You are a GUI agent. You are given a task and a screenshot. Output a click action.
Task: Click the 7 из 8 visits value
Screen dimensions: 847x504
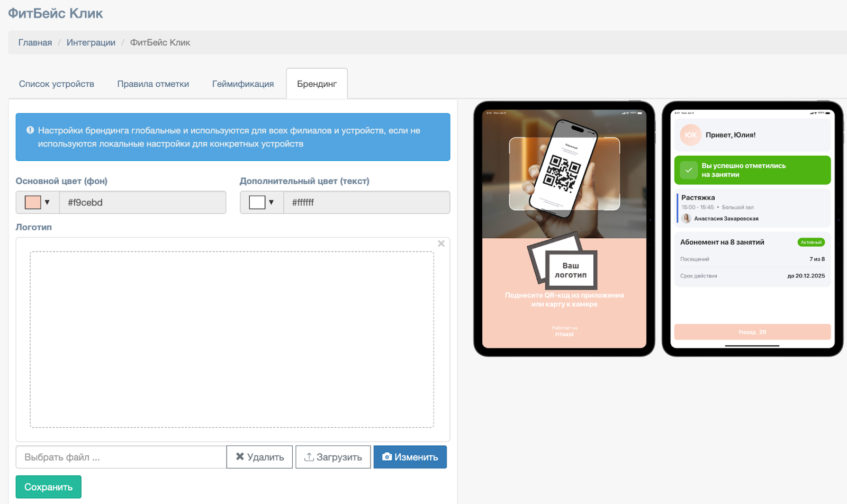tap(817, 259)
